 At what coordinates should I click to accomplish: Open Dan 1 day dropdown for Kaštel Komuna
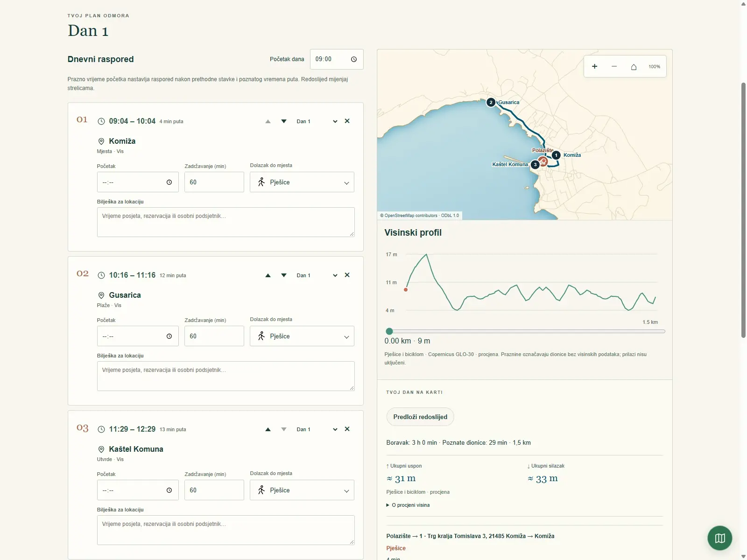[317, 429]
